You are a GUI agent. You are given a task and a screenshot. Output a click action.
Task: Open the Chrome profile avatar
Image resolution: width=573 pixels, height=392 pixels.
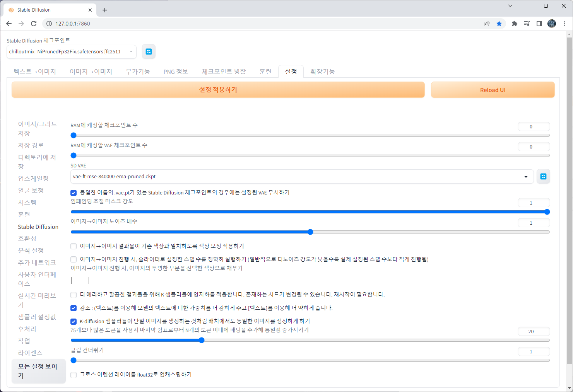552,24
